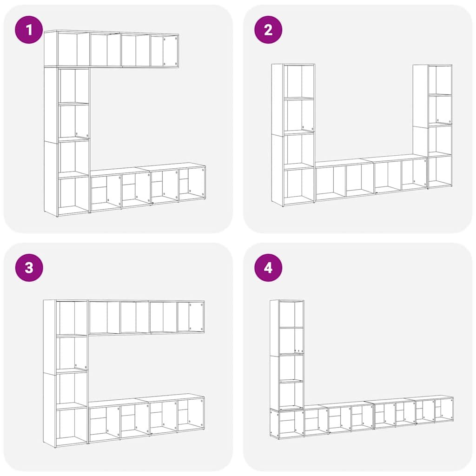
Task: Click the long low cabinet row in layout 4
Action: coord(362,417)
